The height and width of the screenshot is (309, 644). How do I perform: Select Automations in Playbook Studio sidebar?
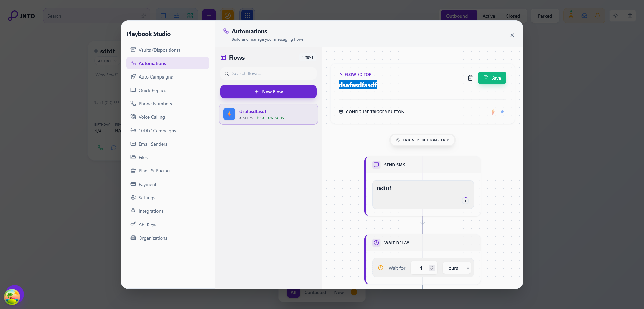pyautogui.click(x=168, y=63)
